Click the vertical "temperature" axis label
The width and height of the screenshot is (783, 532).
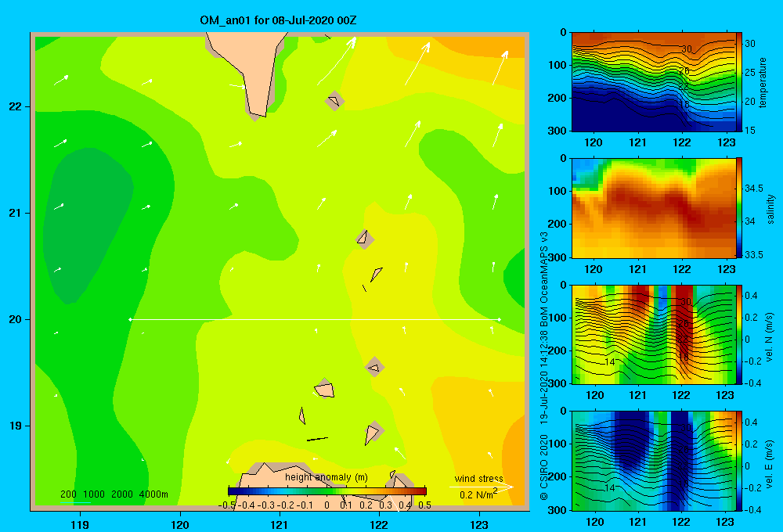pos(763,83)
